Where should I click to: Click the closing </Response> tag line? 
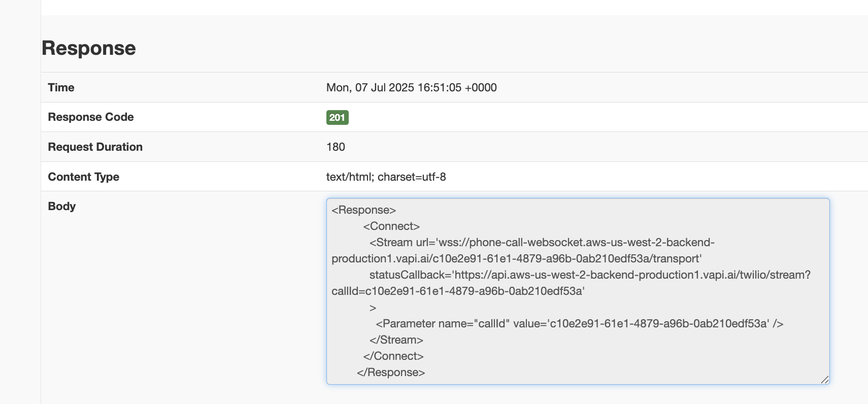tap(391, 373)
